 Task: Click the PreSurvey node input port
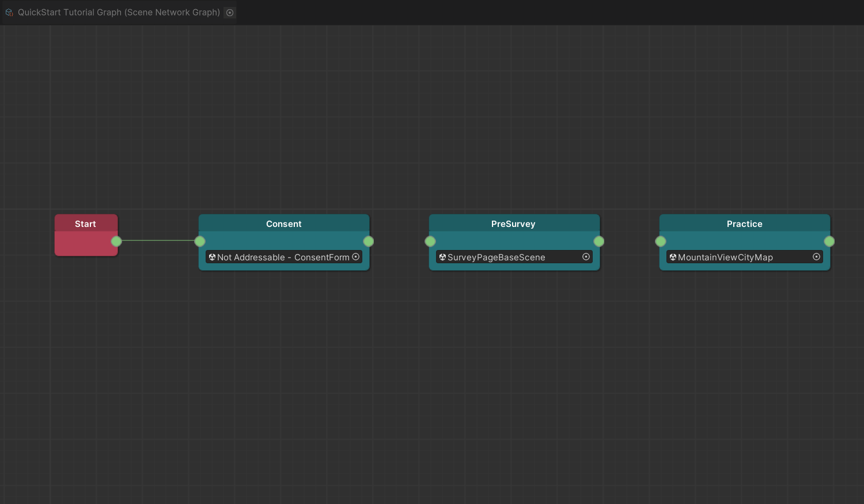(430, 241)
